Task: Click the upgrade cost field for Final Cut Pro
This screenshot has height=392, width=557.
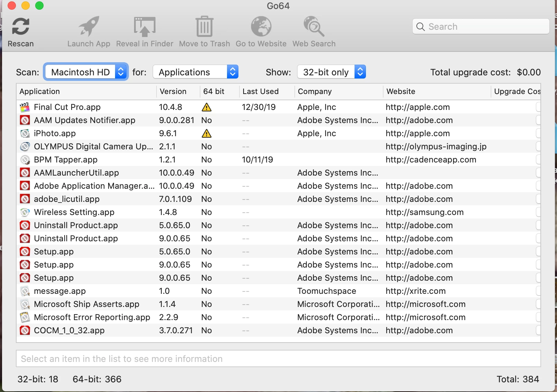Action: 538,107
